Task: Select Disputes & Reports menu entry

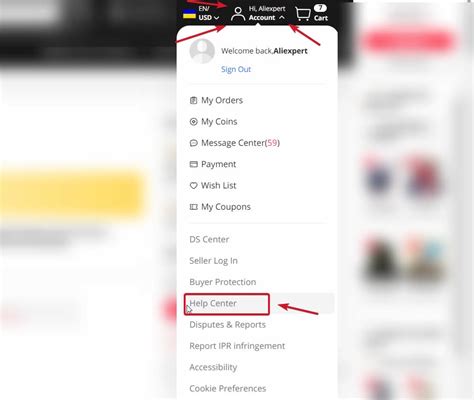Action: coord(227,325)
